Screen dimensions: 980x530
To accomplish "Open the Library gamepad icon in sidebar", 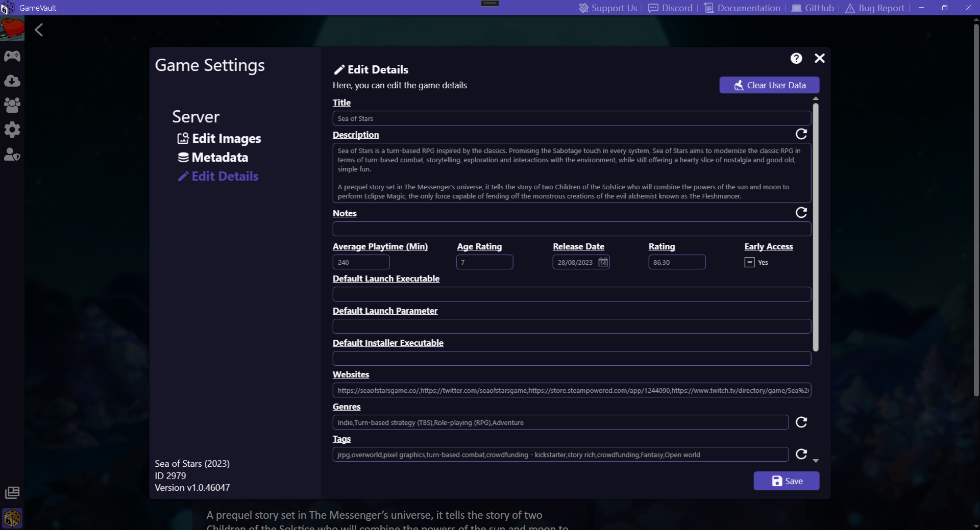I will point(12,56).
